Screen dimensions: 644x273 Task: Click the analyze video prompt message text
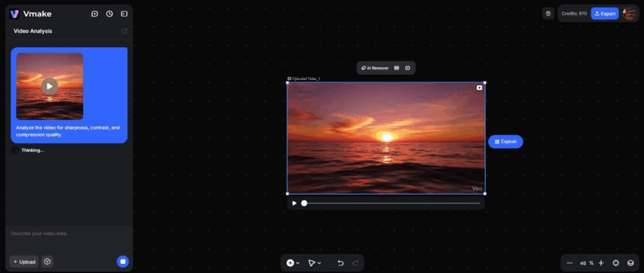pyautogui.click(x=68, y=131)
